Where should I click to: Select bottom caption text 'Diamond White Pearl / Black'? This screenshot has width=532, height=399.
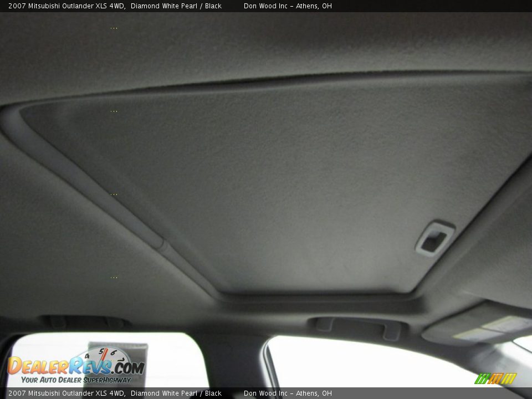[176, 393]
